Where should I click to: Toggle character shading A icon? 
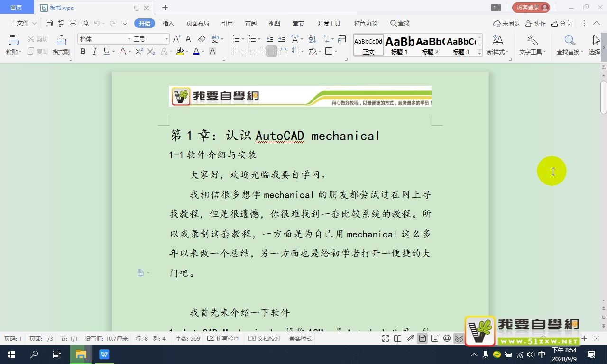coord(212,51)
